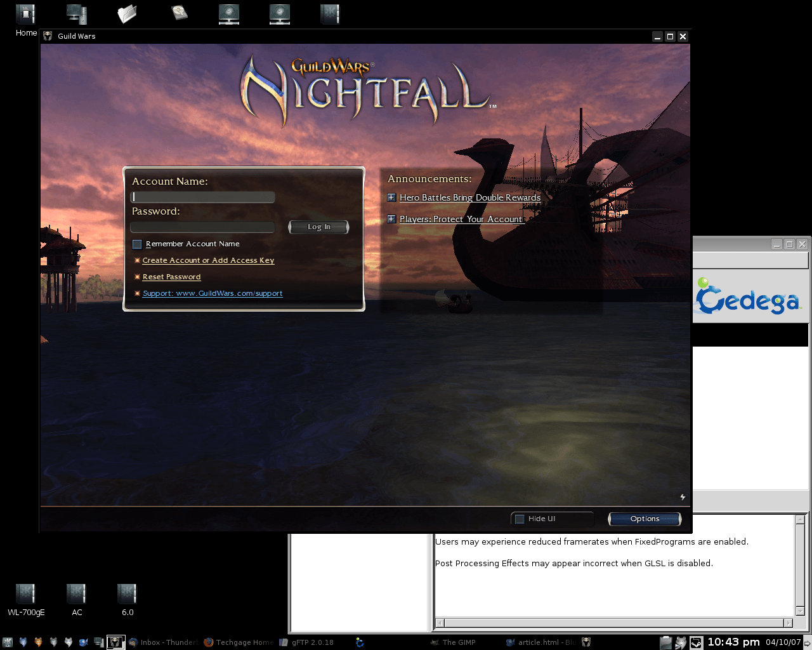Expand Hero Battles Bring Double Rewards announcement
812x650 pixels.
coord(391,198)
